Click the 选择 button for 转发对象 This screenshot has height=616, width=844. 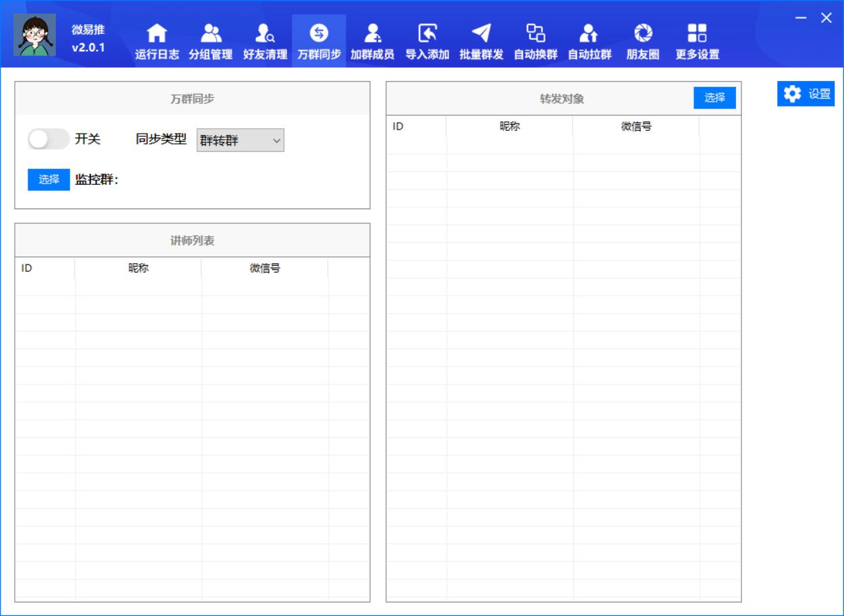(715, 97)
